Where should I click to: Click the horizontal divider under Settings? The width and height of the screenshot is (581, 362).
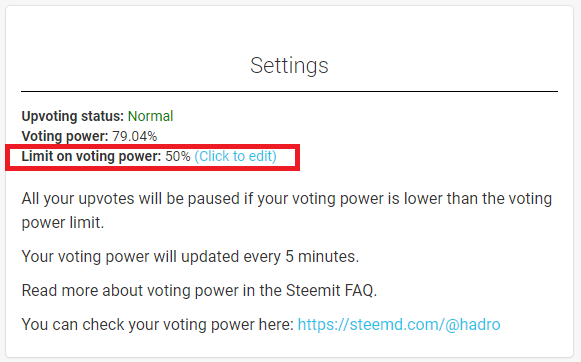pyautogui.click(x=289, y=91)
